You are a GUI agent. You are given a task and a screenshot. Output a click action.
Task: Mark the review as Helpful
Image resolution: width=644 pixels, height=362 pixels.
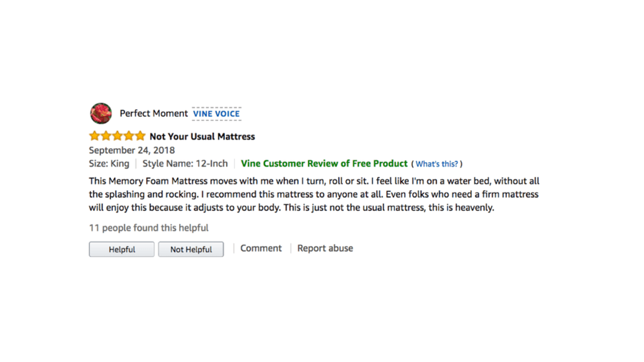click(121, 249)
